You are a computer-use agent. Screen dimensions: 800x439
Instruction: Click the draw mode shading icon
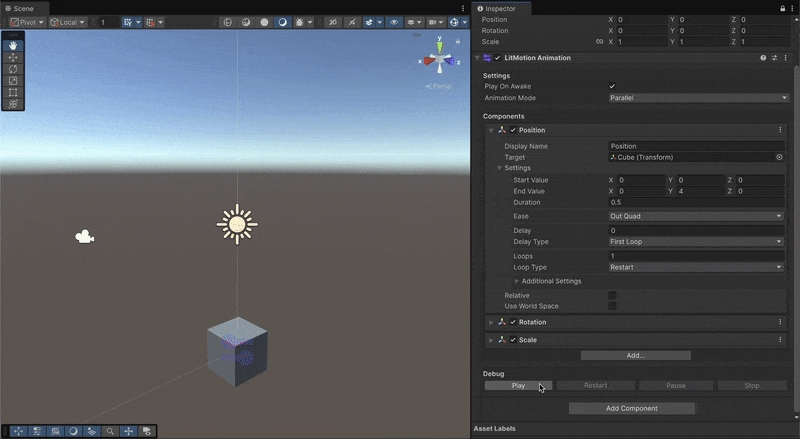pyautogui.click(x=246, y=22)
